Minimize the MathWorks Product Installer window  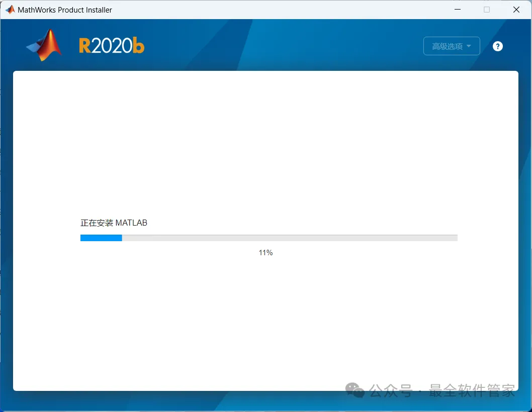458,10
